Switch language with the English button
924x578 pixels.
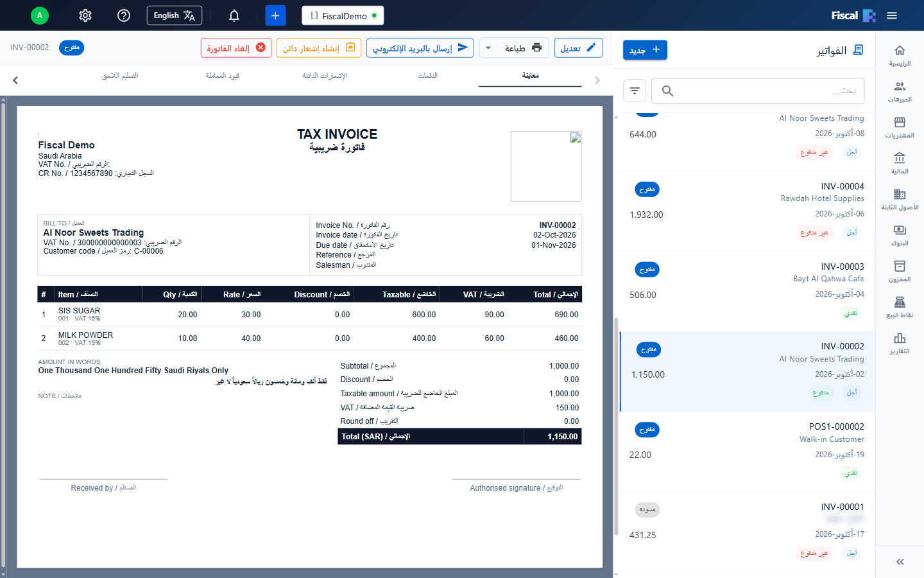[175, 15]
